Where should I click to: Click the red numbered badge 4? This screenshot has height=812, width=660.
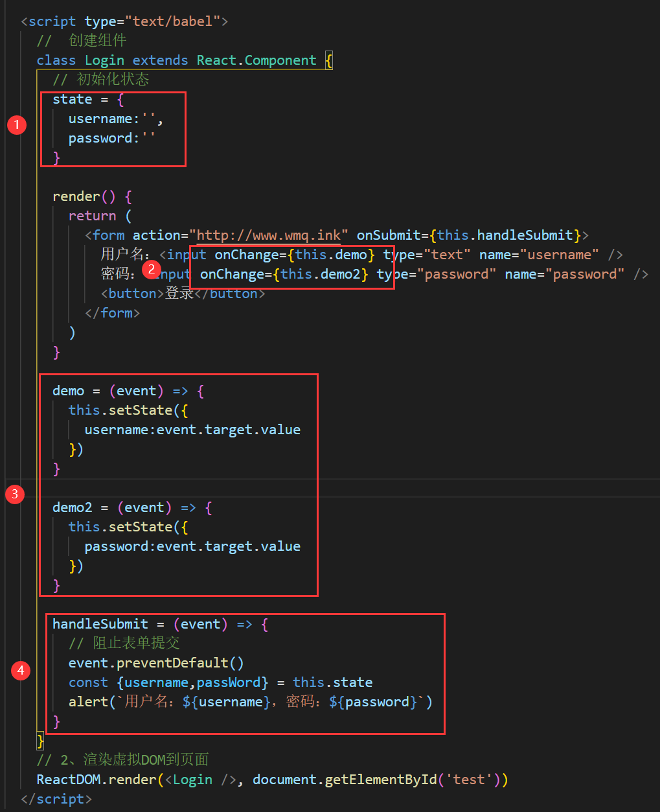(x=21, y=670)
